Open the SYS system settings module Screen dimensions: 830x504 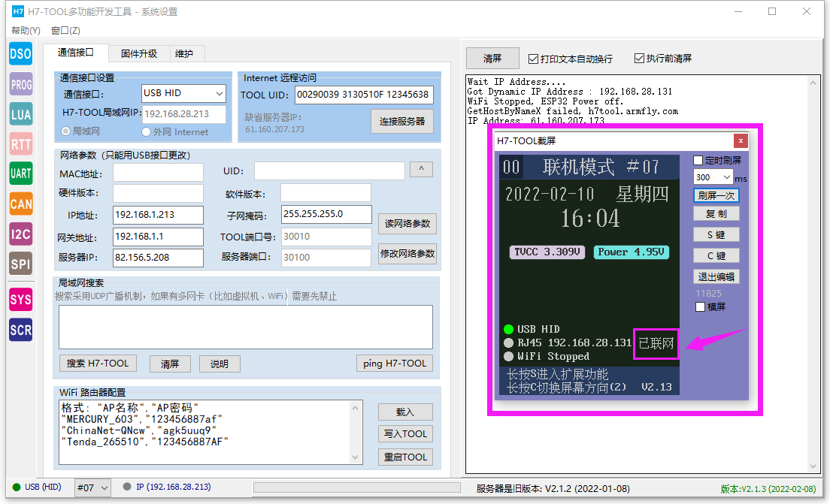20,300
